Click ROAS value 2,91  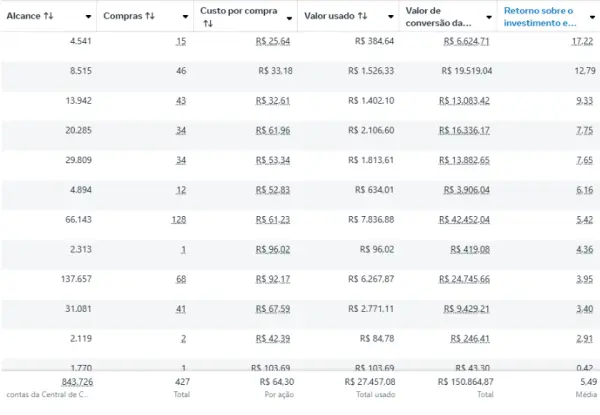pyautogui.click(x=585, y=339)
